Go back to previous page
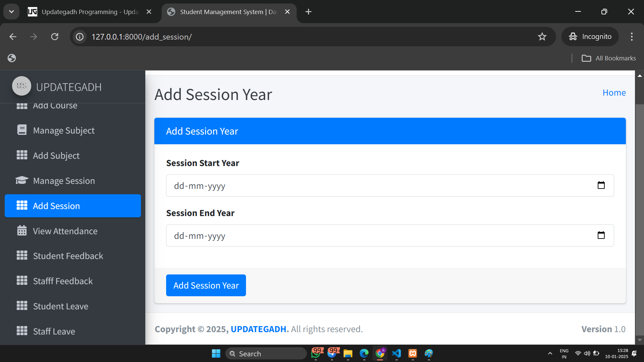The image size is (644, 362). (13, 37)
